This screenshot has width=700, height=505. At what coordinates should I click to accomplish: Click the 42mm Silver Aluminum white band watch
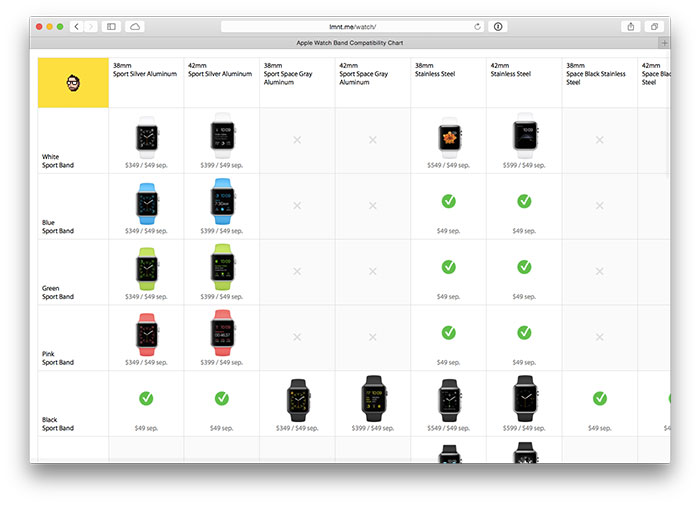222,136
